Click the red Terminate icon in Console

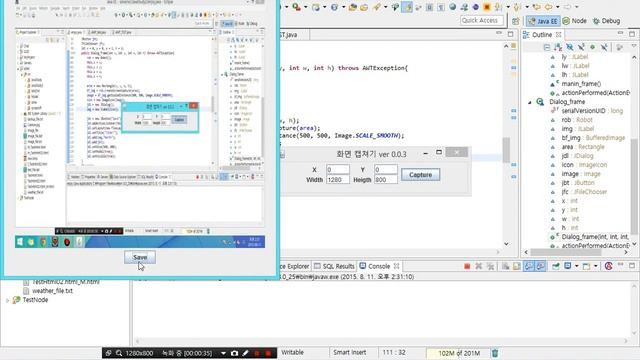coord(467,266)
